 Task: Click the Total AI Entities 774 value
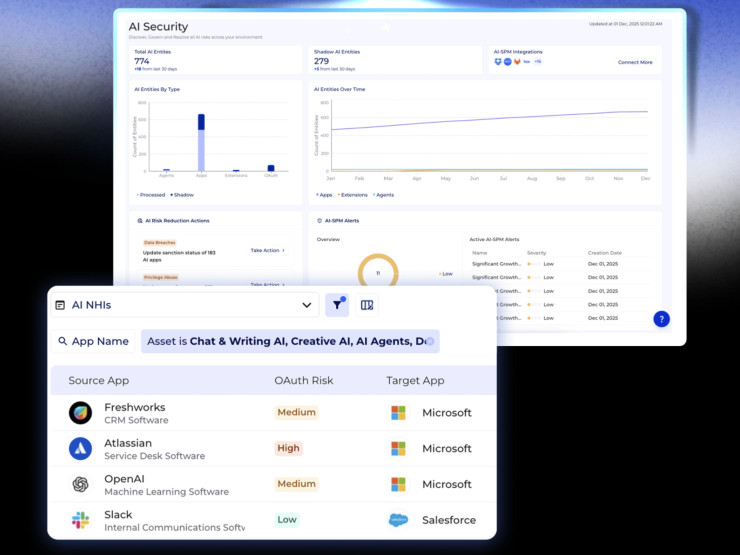coord(142,61)
